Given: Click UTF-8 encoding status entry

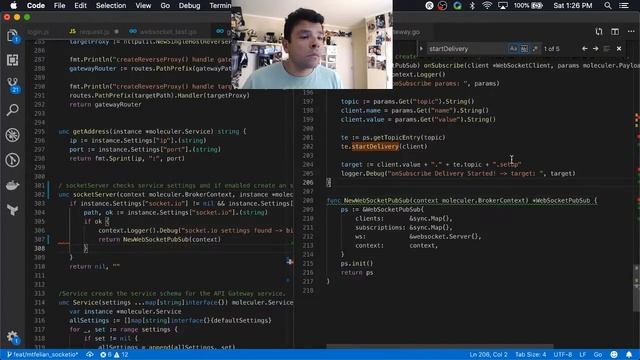Looking at the screenshot, I should [563, 355].
